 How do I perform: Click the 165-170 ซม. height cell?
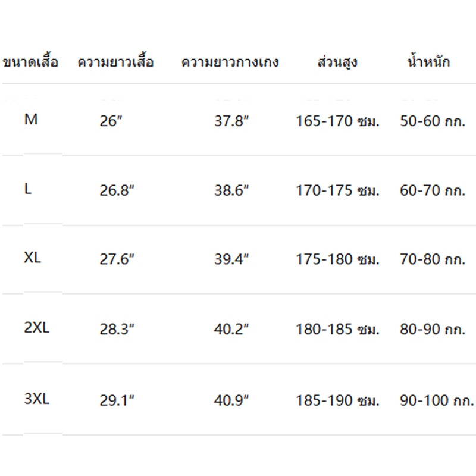(x=337, y=121)
